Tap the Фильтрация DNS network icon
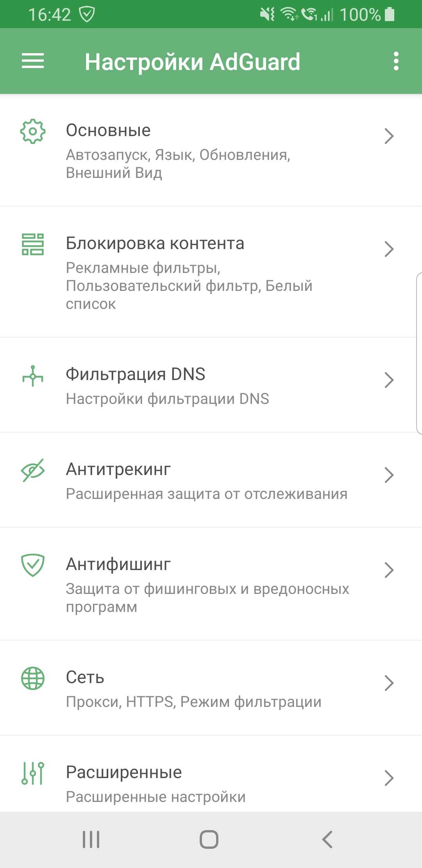 [33, 376]
